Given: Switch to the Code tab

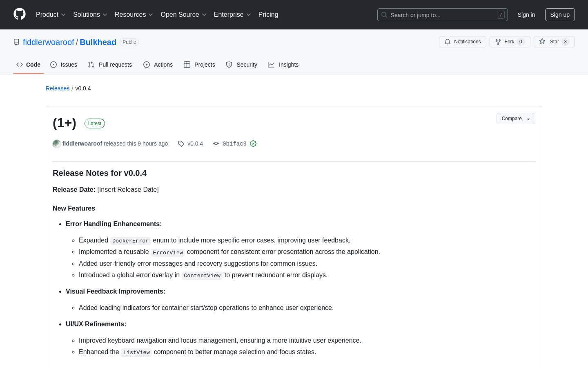Looking at the screenshot, I should 29,65.
